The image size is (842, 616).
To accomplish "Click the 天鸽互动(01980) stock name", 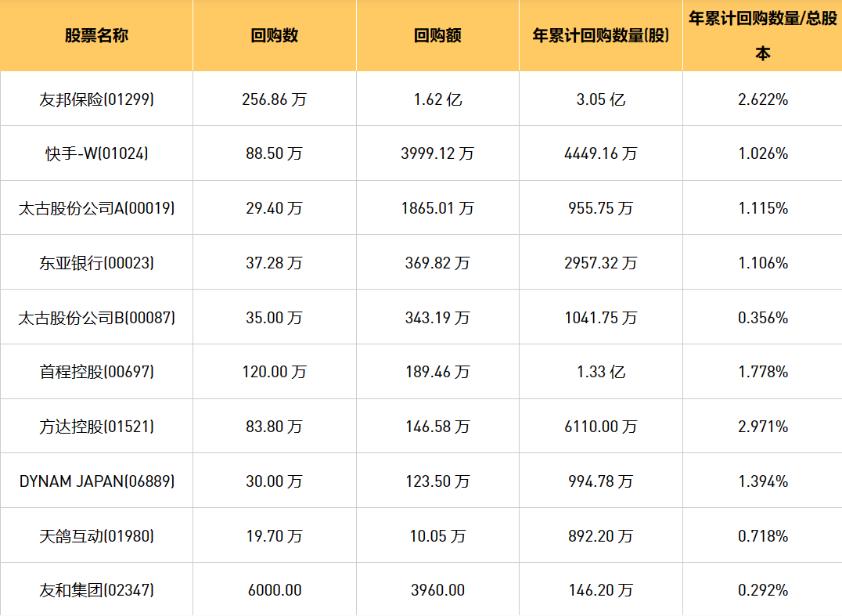I will click(96, 536).
